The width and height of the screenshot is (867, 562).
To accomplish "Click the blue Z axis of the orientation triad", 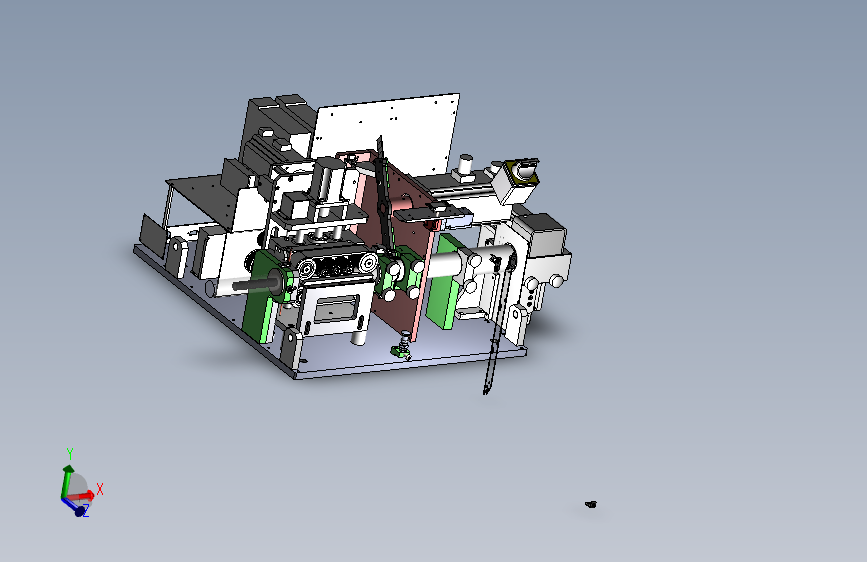I will tap(74, 506).
